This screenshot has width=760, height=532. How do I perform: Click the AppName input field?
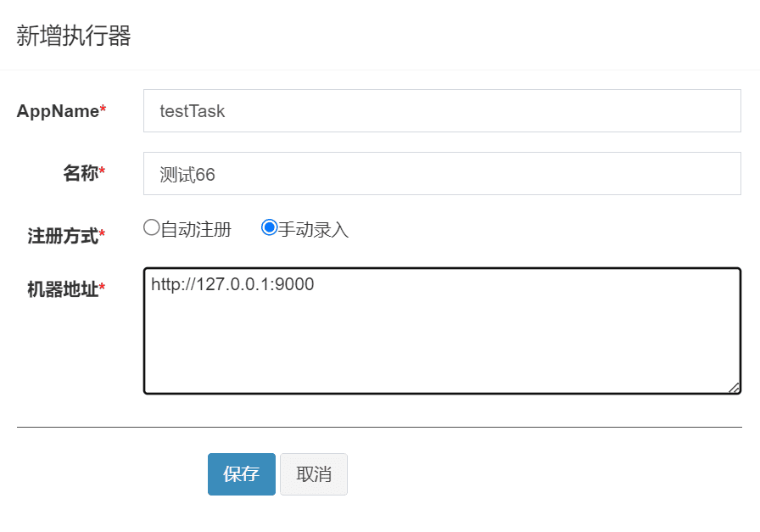tap(441, 110)
